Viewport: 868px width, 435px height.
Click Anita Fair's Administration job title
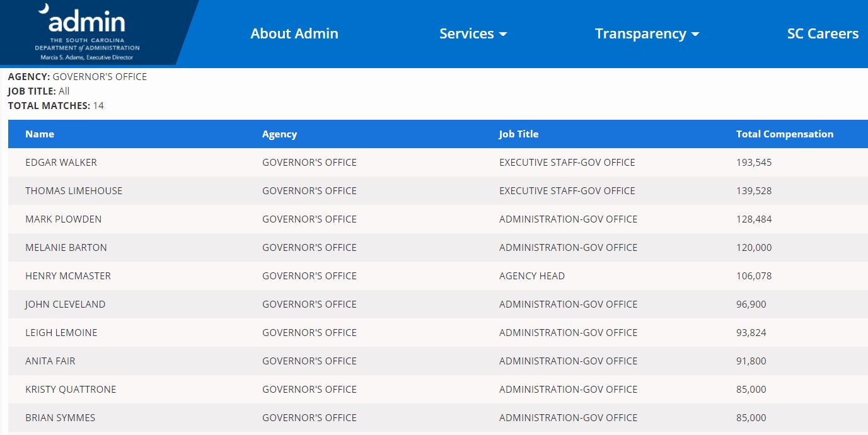point(569,361)
